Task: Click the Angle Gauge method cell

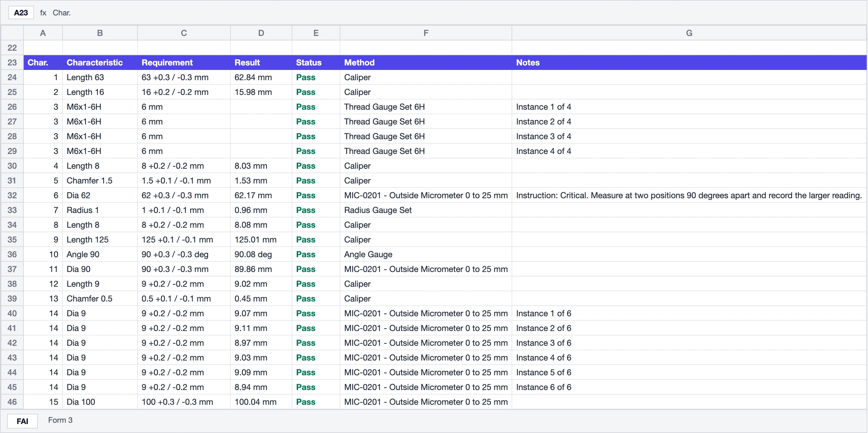Action: [426, 254]
